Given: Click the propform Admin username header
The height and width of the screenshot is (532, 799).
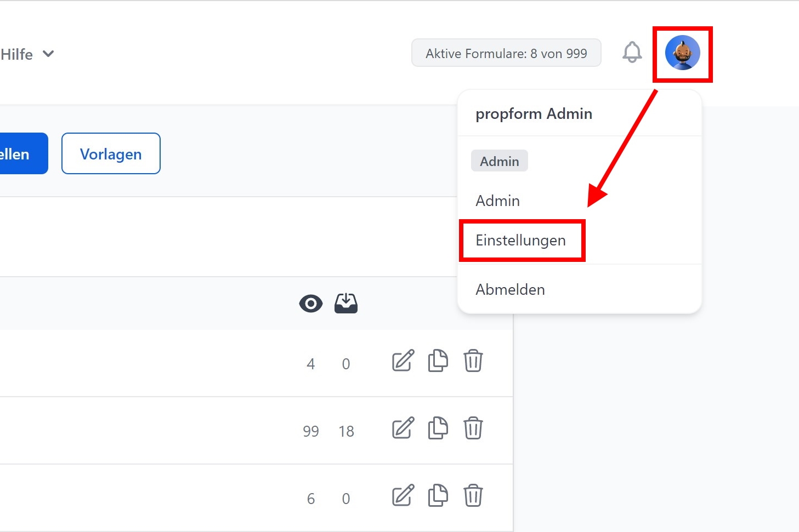Looking at the screenshot, I should pyautogui.click(x=534, y=114).
